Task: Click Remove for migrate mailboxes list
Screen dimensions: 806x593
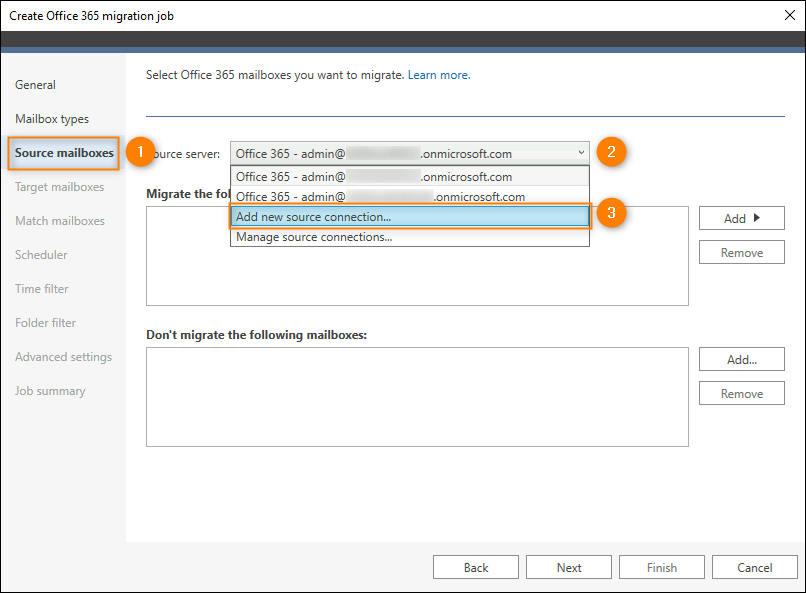Action: [x=741, y=252]
